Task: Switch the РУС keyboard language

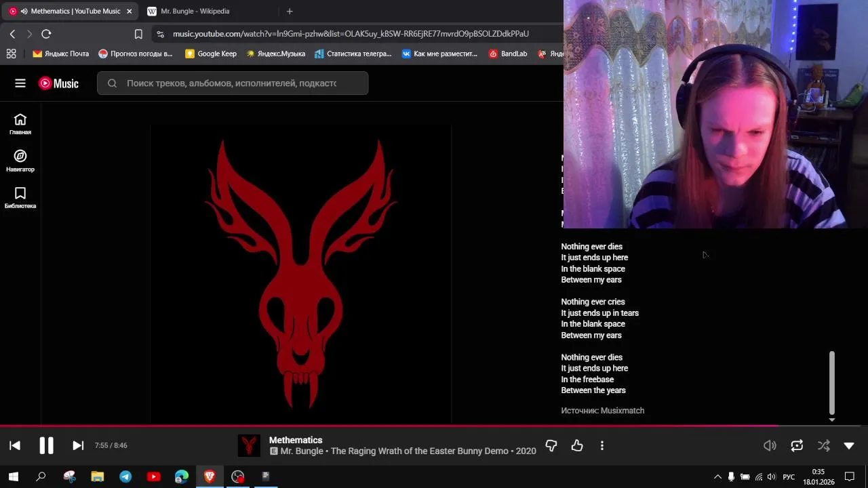Action: pos(789,476)
